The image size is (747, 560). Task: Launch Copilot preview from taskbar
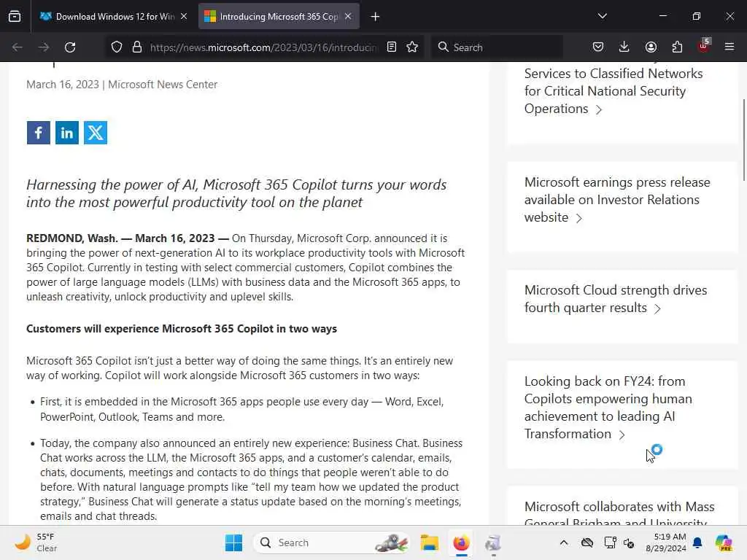(x=724, y=542)
